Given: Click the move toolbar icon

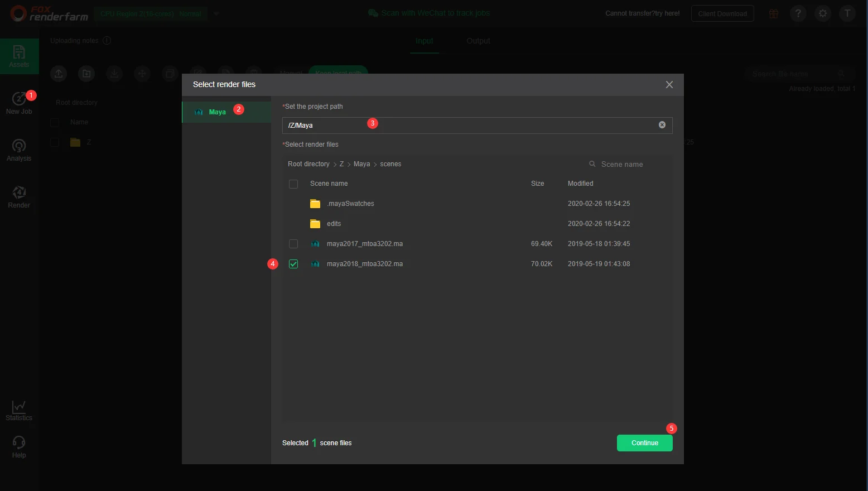Looking at the screenshot, I should 142,73.
